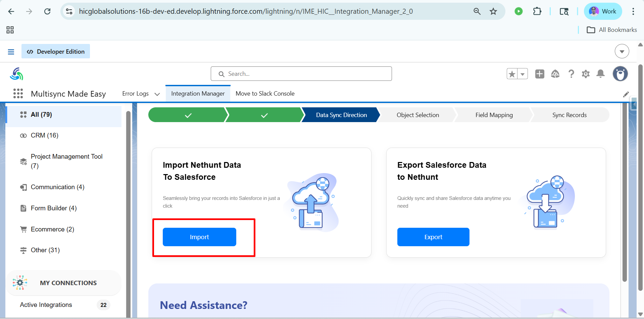Open the Work profile menu
The image size is (644, 319).
coord(603,11)
